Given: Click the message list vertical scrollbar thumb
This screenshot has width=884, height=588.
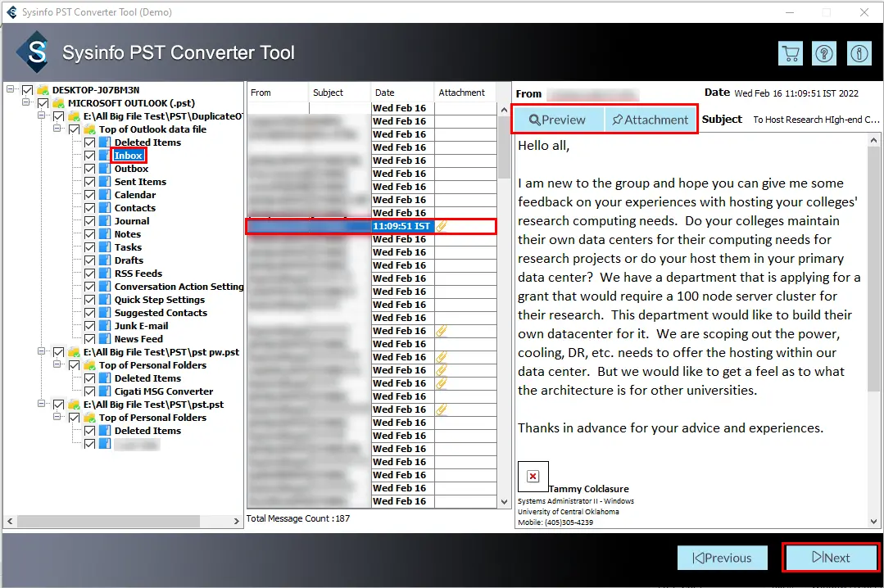Looking at the screenshot, I should pos(504,148).
